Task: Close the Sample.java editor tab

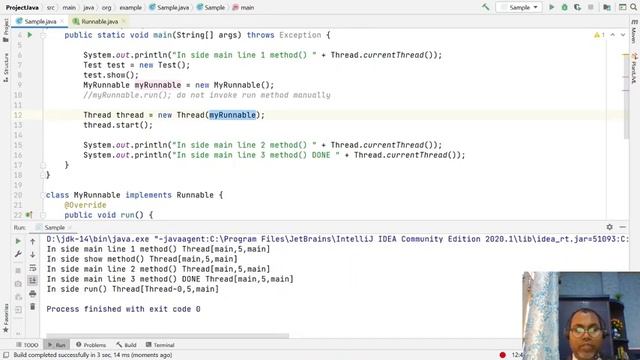Action: pyautogui.click(x=62, y=21)
